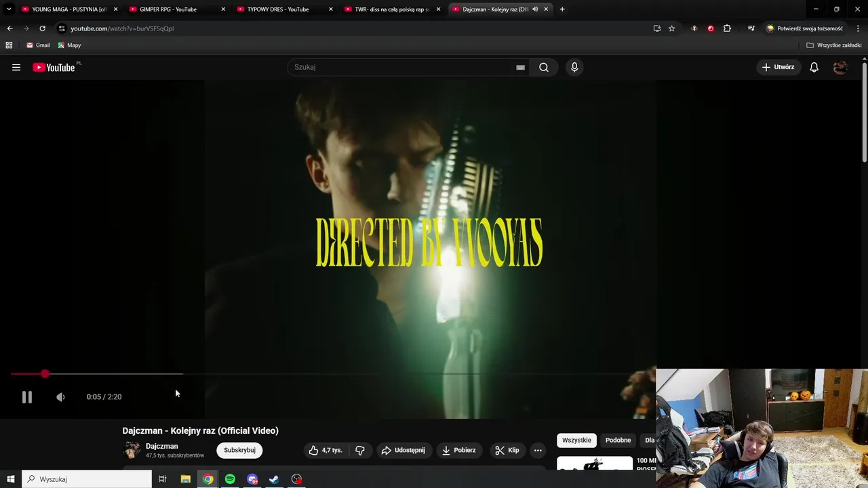Click the youtube.com address bar URL
Image resolution: width=868 pixels, height=488 pixels.
pos(122,28)
